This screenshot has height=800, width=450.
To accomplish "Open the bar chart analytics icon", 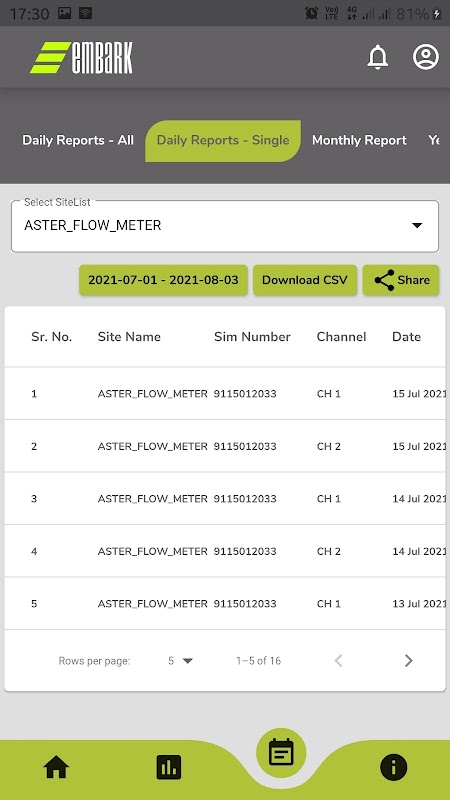I will 169,767.
